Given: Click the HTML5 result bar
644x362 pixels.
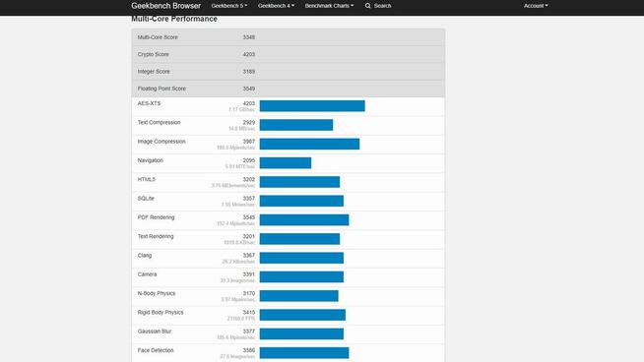Looking at the screenshot, I should [x=299, y=182].
